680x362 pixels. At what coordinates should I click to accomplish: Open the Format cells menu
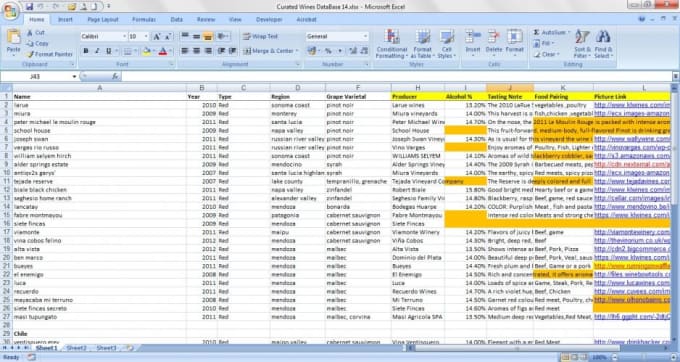click(x=514, y=42)
